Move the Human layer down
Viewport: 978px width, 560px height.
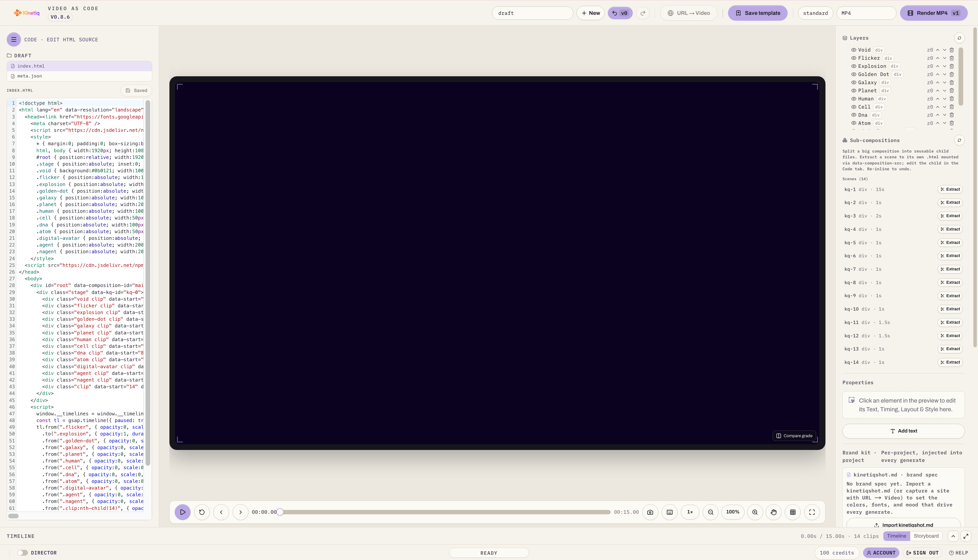pos(945,99)
